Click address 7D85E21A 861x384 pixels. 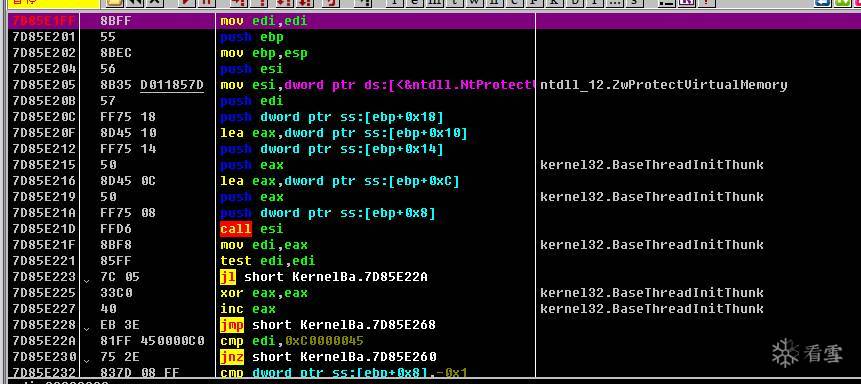click(44, 213)
